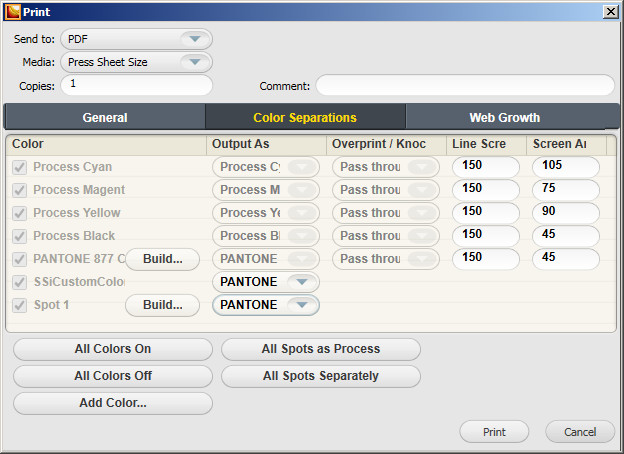The height and width of the screenshot is (454, 624).
Task: Click the Add Color button
Action: [x=113, y=403]
